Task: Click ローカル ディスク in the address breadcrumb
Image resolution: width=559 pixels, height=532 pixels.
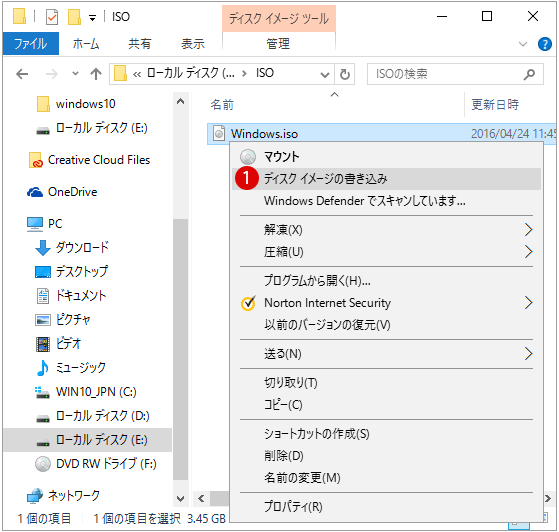Action: 191,73
